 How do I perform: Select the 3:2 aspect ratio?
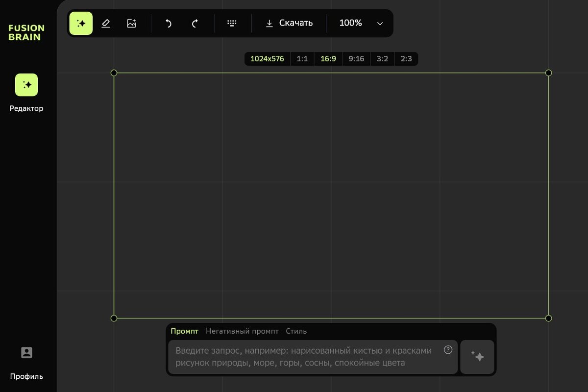pos(382,59)
